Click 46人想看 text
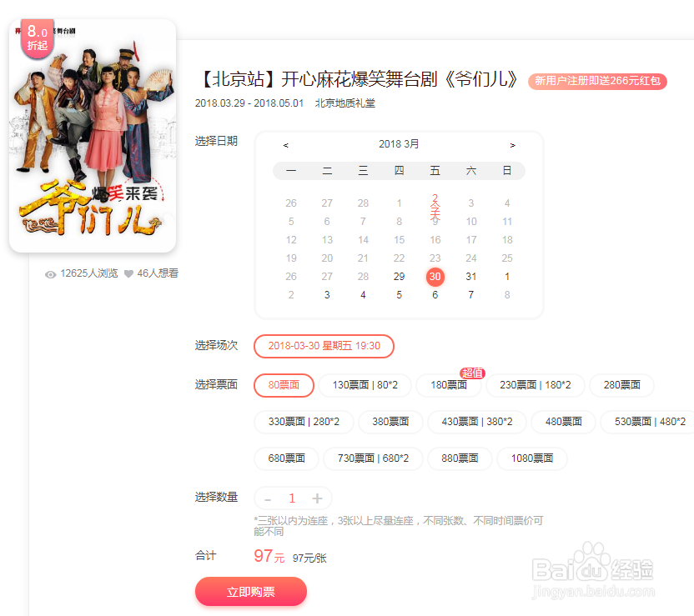Image resolution: width=694 pixels, height=616 pixels. coord(158,273)
